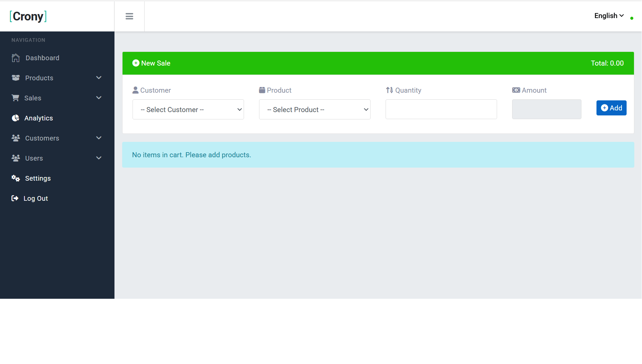The height and width of the screenshot is (364, 642).
Task: Click the Analytics pie chart icon
Action: [x=15, y=118]
